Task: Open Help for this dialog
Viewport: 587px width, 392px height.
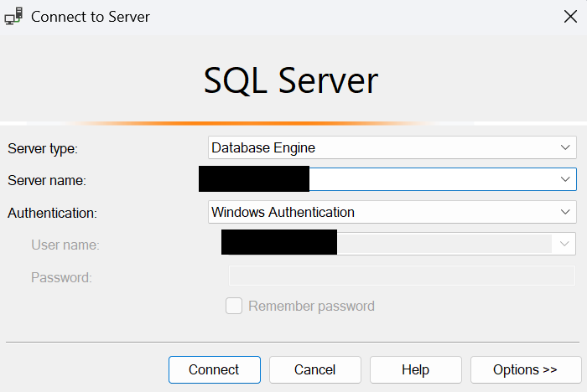Action: [x=415, y=369]
